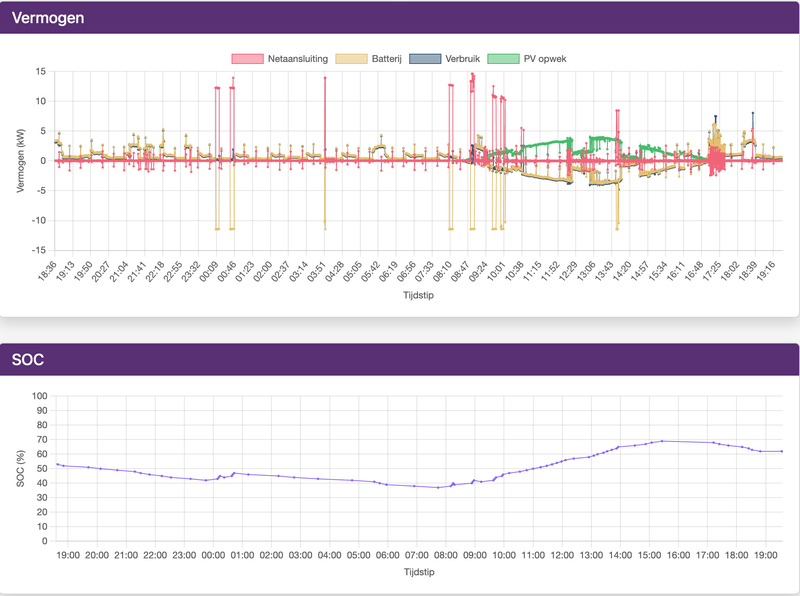
Task: Select the 00:00 tick on SOC chart
Action: (213, 555)
